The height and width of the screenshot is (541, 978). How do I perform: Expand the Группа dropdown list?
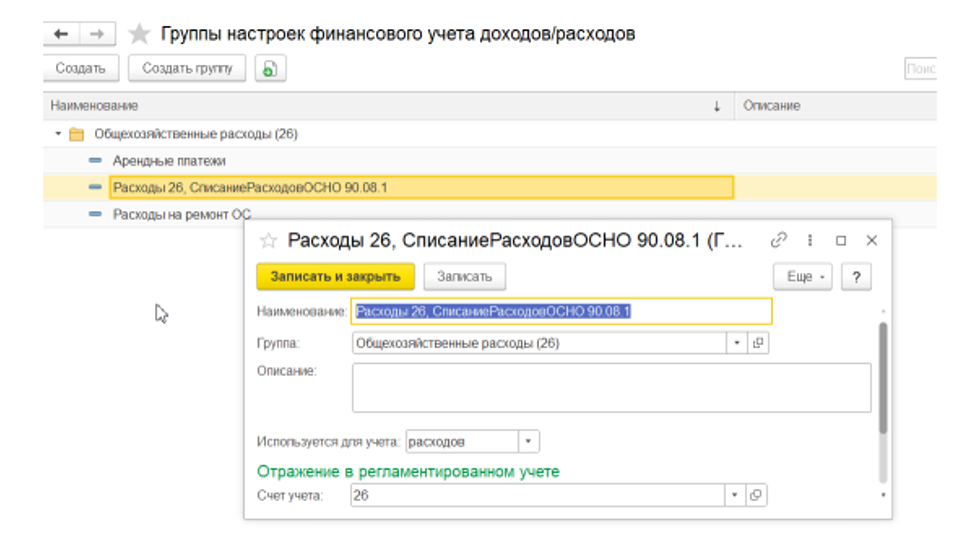(737, 343)
